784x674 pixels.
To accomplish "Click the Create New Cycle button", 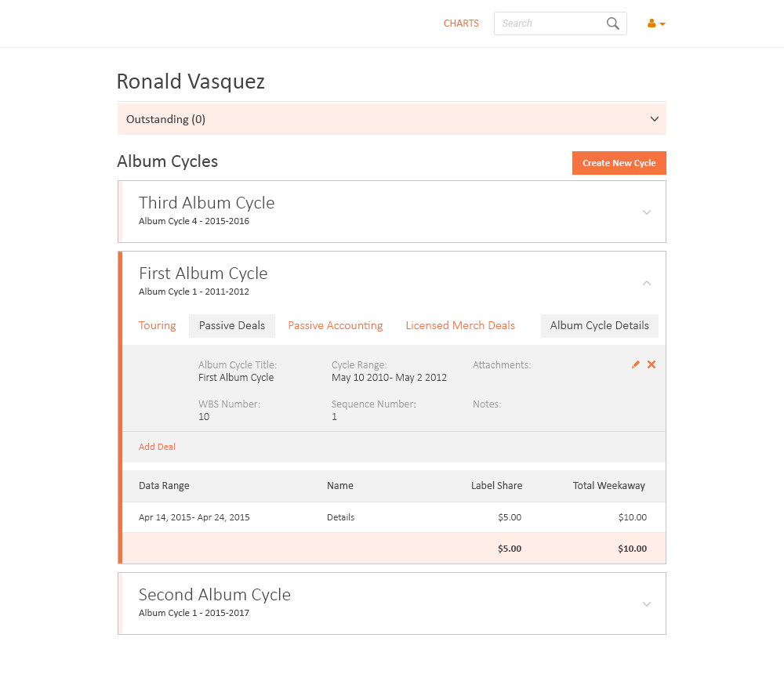I will (619, 163).
